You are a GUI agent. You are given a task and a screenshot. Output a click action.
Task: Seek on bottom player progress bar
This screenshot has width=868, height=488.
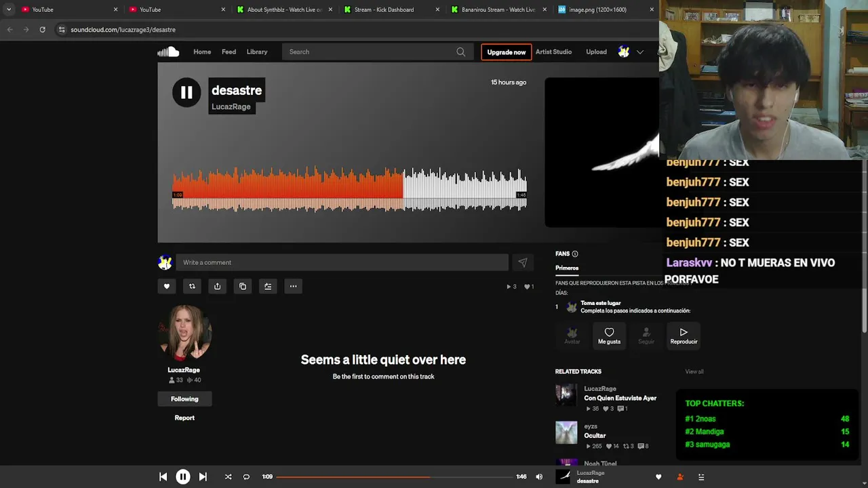point(394,476)
